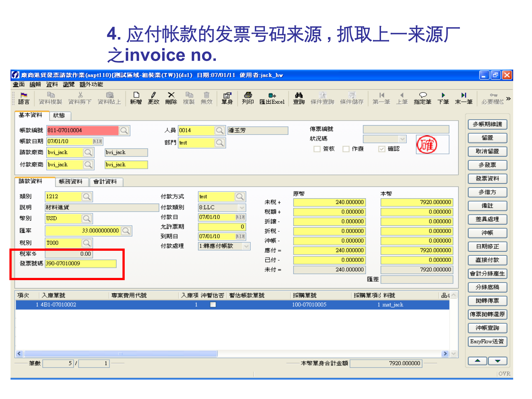Open the 付款類別 dropdown showing 8:LLC
The image size is (532, 399).
[x=242, y=207]
